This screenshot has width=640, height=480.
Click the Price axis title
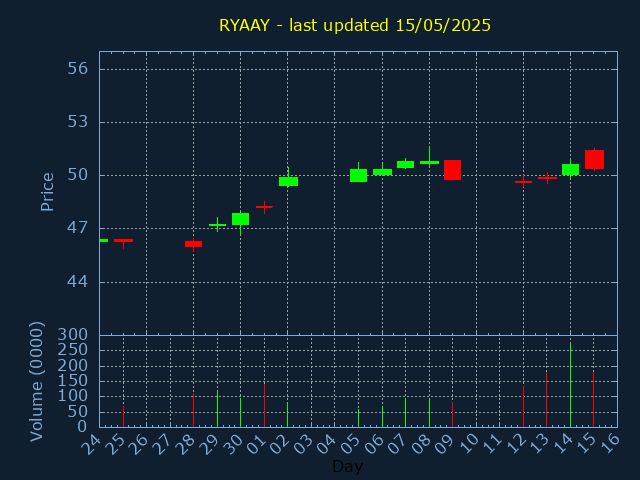[47, 192]
